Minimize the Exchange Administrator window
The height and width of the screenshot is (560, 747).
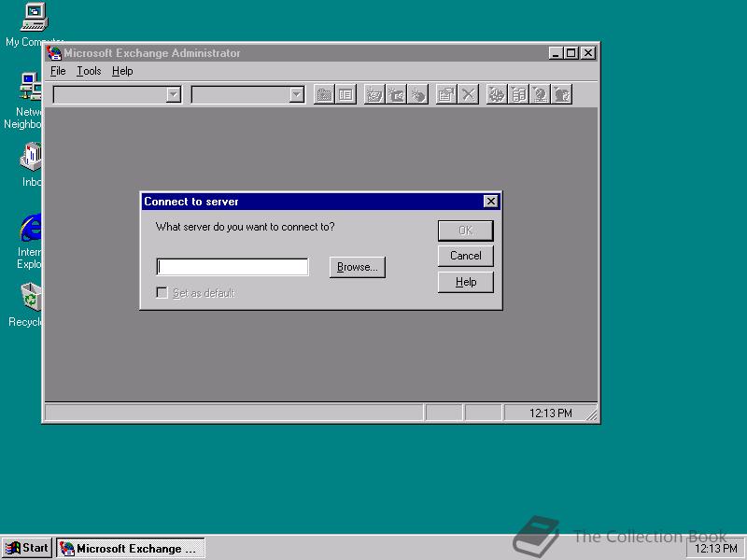pyautogui.click(x=556, y=53)
